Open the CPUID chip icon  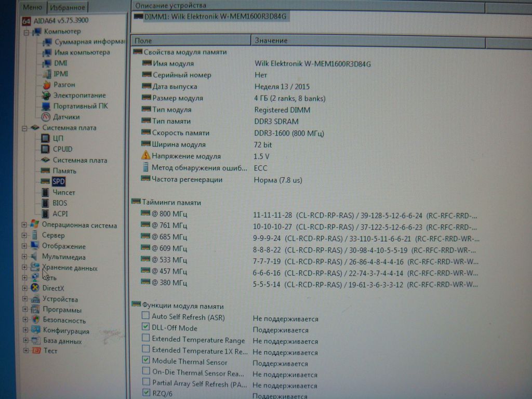(45, 149)
